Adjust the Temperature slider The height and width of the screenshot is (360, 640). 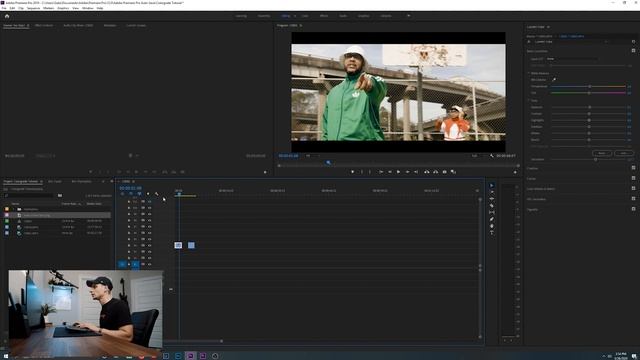pyautogui.click(x=588, y=87)
